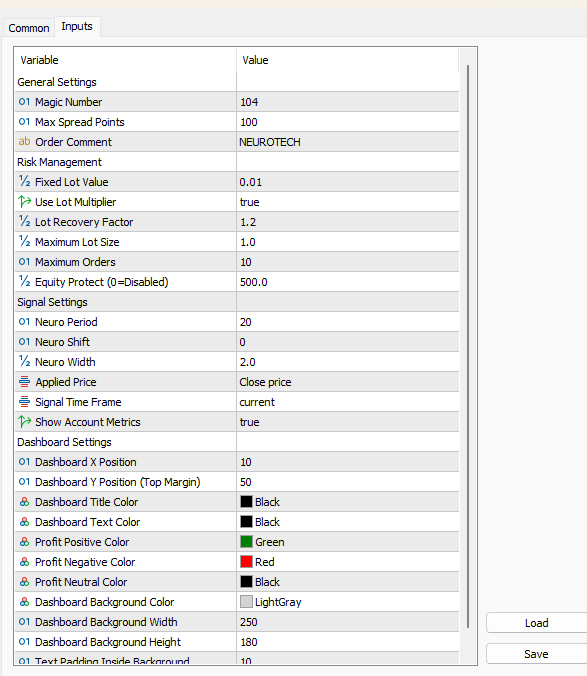
Task: Click the fraction icon beside Lot Recovery Factor
Action: pyautogui.click(x=25, y=222)
